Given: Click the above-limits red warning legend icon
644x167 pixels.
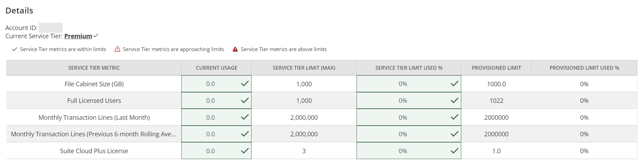Looking at the screenshot, I should click(235, 49).
